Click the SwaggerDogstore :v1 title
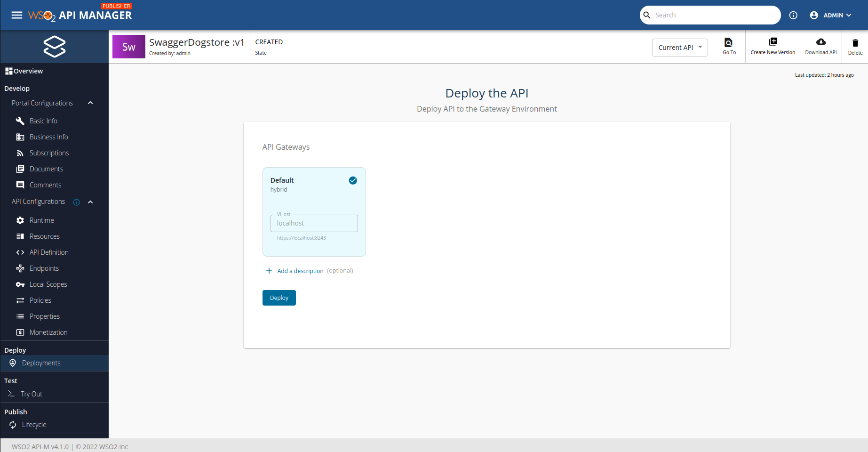Screen dimensions: 868x452 [197, 42]
